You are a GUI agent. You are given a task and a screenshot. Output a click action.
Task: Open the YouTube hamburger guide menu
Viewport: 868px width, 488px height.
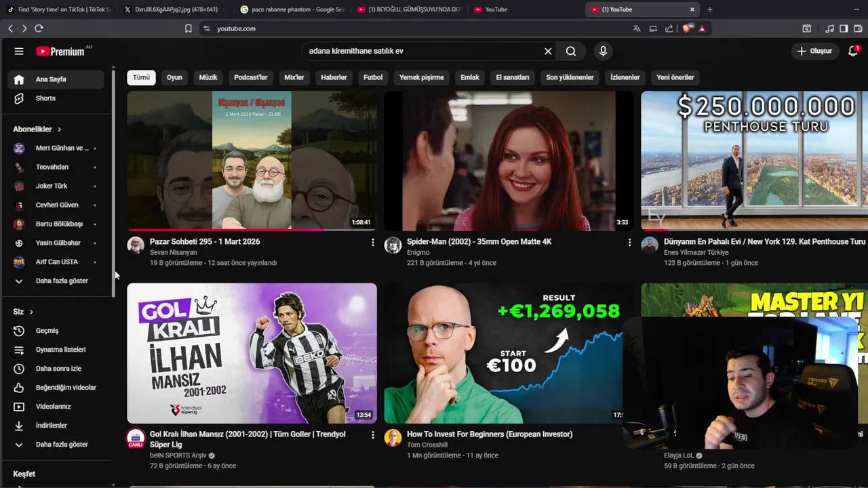[19, 52]
